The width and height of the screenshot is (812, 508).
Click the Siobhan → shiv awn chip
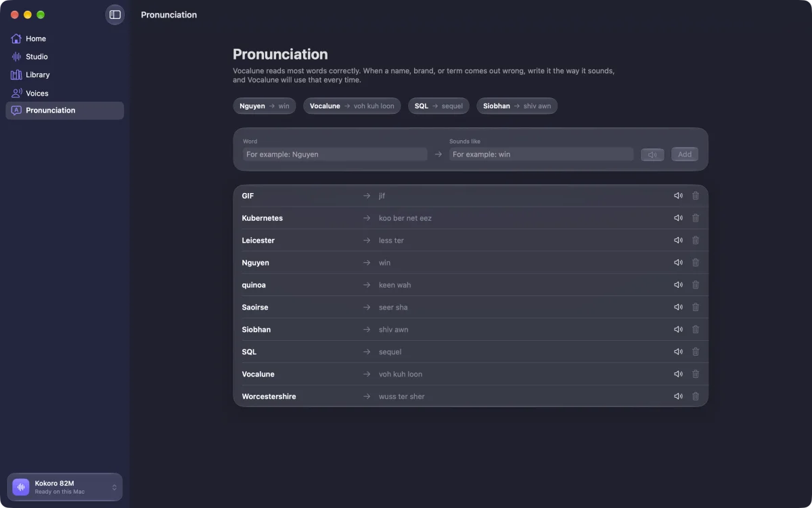point(517,106)
